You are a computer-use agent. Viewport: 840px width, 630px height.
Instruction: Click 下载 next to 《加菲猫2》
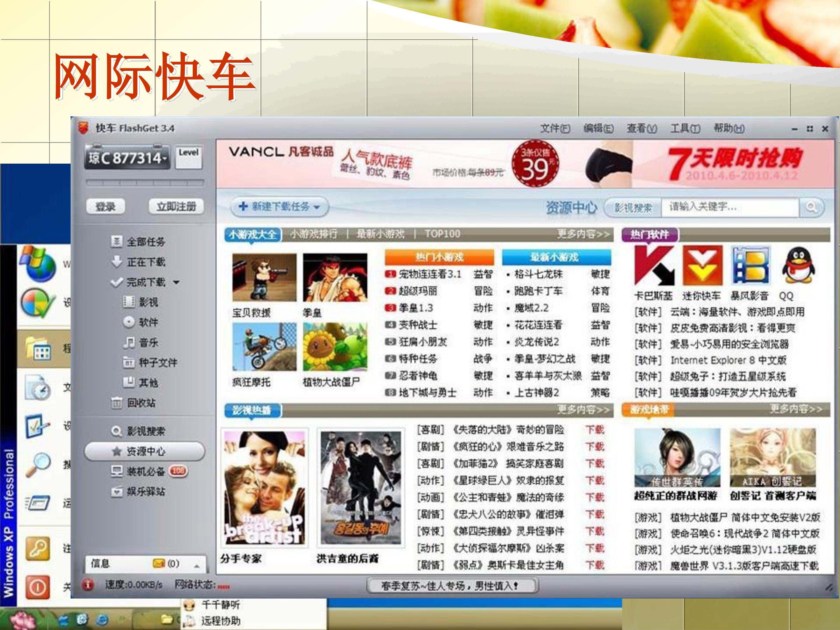[595, 463]
